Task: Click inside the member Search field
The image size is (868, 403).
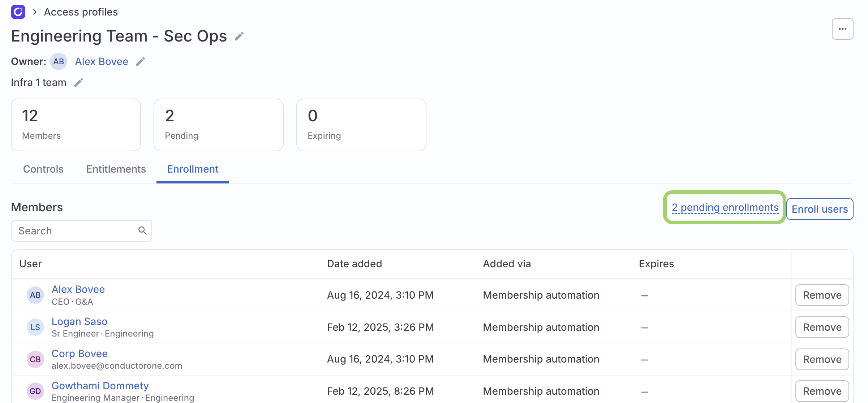Action: pos(72,230)
